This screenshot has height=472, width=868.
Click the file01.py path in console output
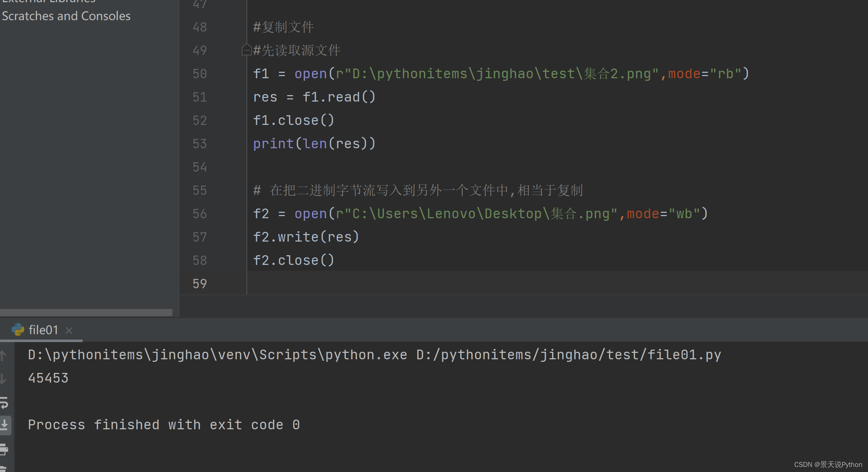click(568, 355)
